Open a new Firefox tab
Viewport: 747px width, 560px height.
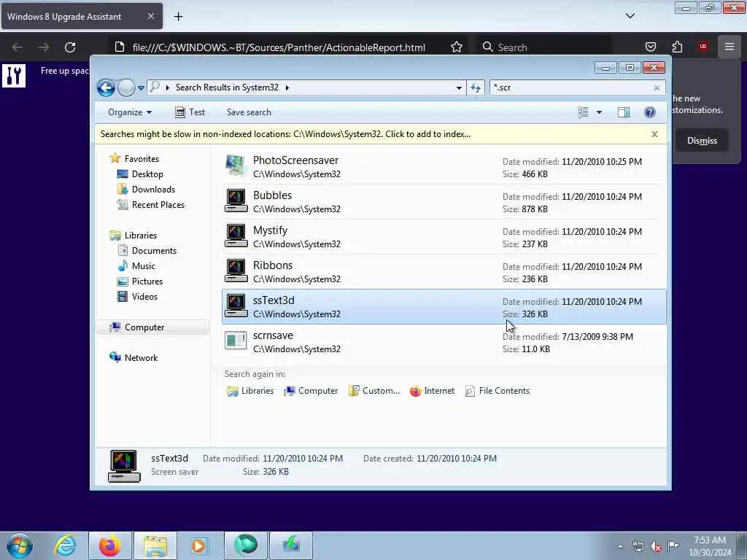(x=178, y=16)
